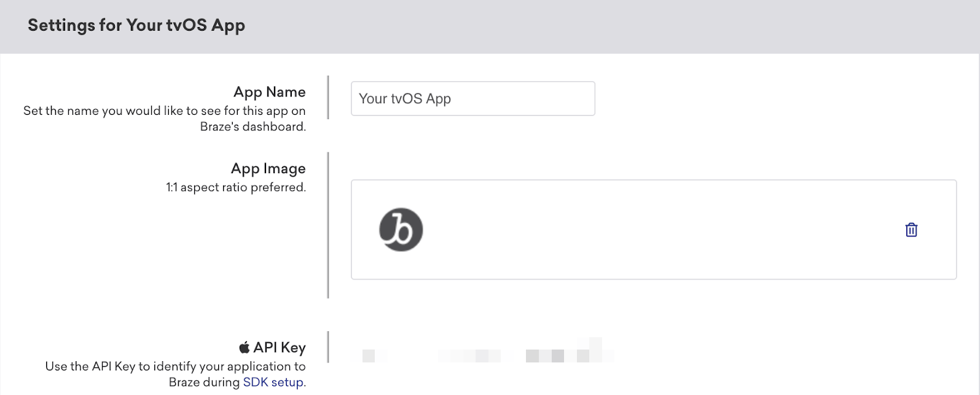Click the App Image label
This screenshot has width=980, height=395.
tap(268, 168)
